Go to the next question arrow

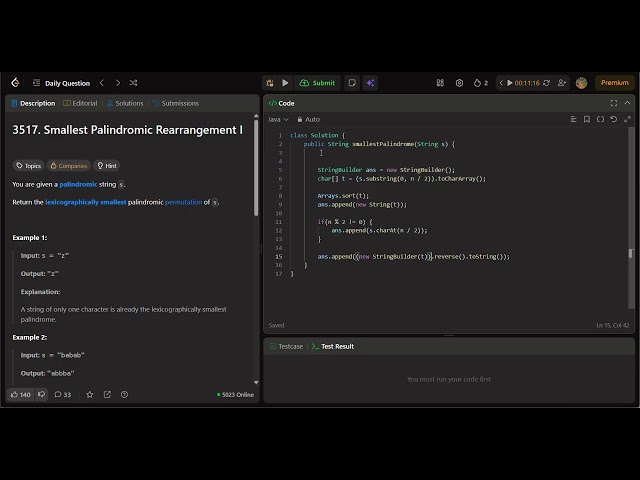[x=118, y=83]
